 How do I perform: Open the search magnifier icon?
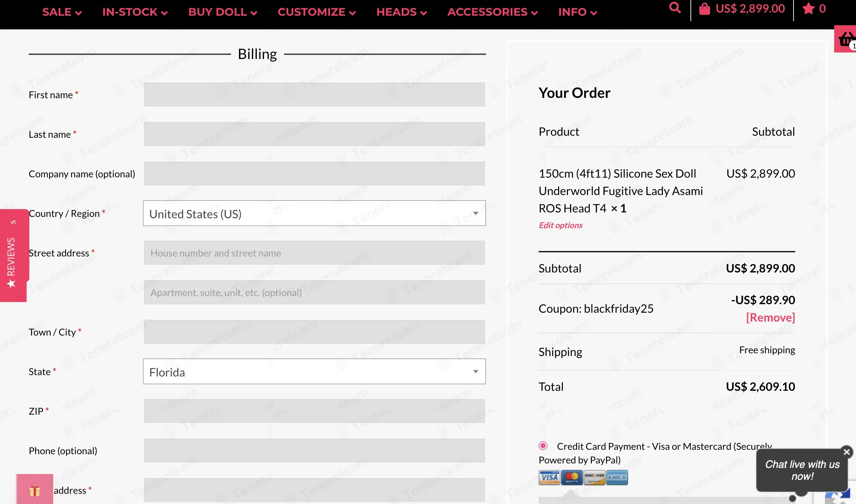tap(675, 8)
